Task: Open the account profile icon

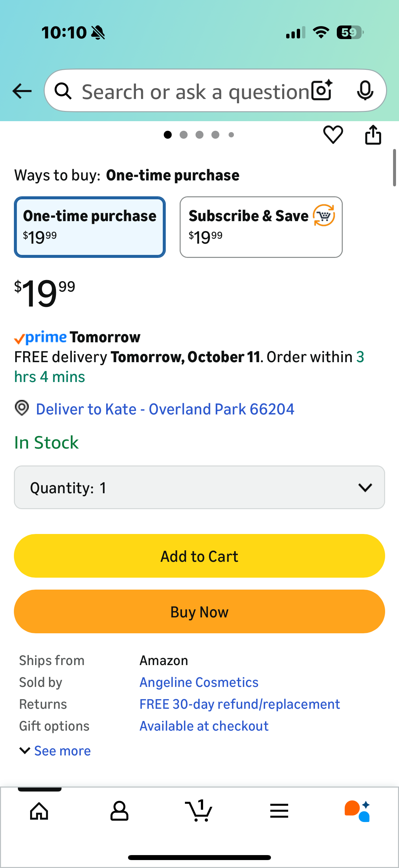Action: (x=119, y=811)
